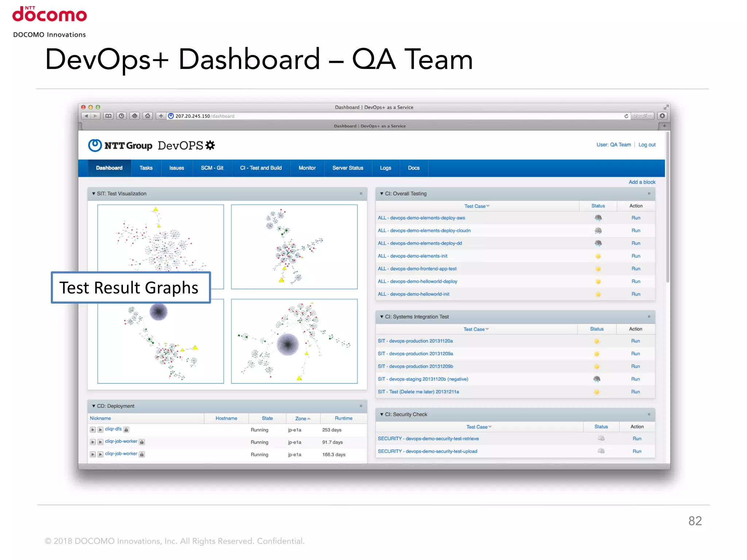Go to the Issues tab
The image size is (747, 560).
177,168
